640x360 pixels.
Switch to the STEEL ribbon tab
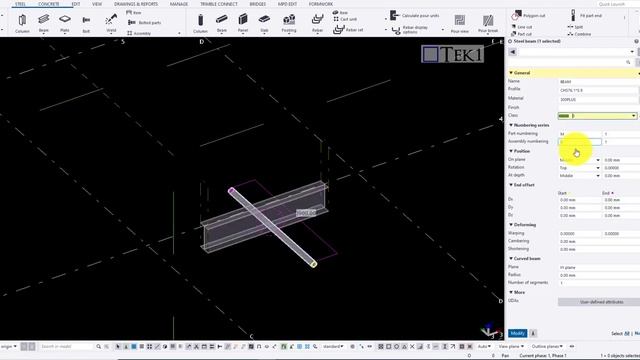[x=20, y=4]
